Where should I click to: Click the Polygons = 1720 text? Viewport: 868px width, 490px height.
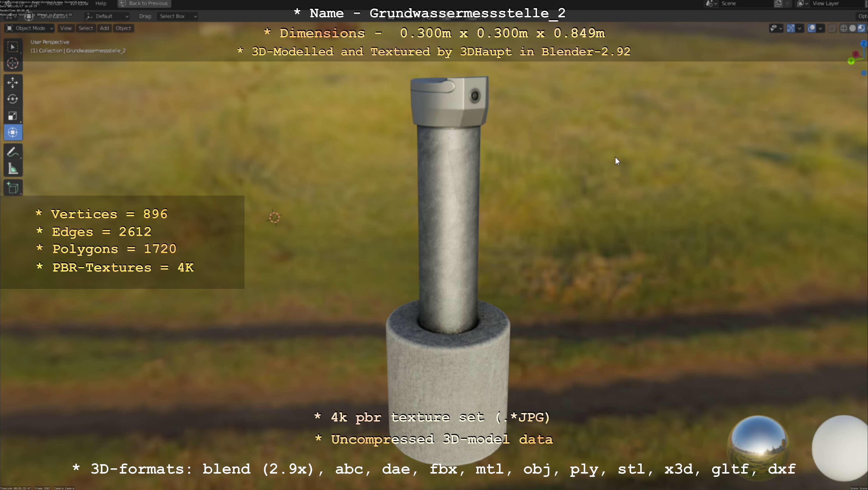[106, 249]
